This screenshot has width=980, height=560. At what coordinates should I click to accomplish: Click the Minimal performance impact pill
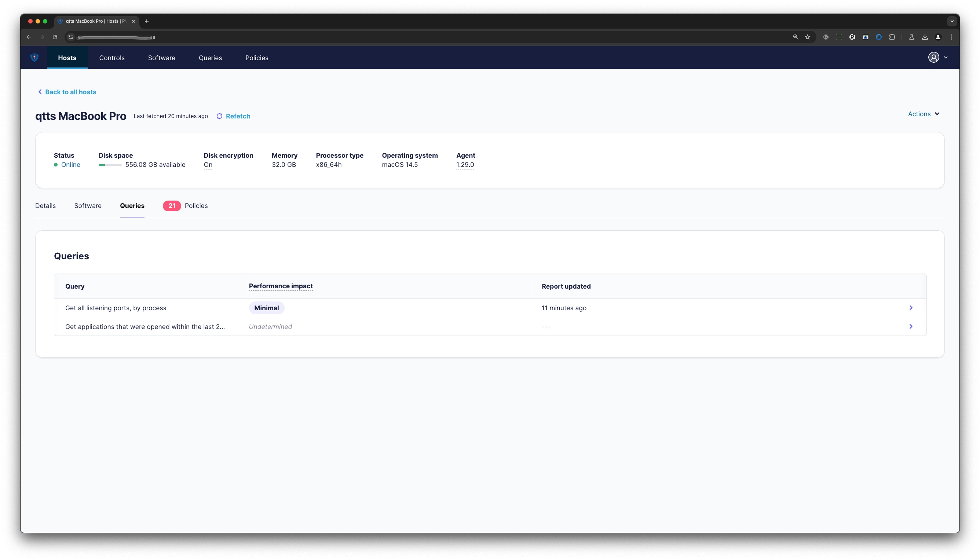click(267, 308)
